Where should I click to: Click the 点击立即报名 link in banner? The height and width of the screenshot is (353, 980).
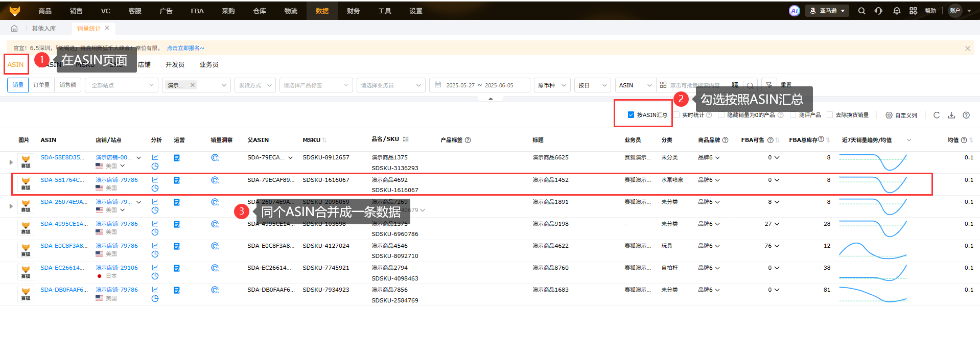pyautogui.click(x=185, y=48)
